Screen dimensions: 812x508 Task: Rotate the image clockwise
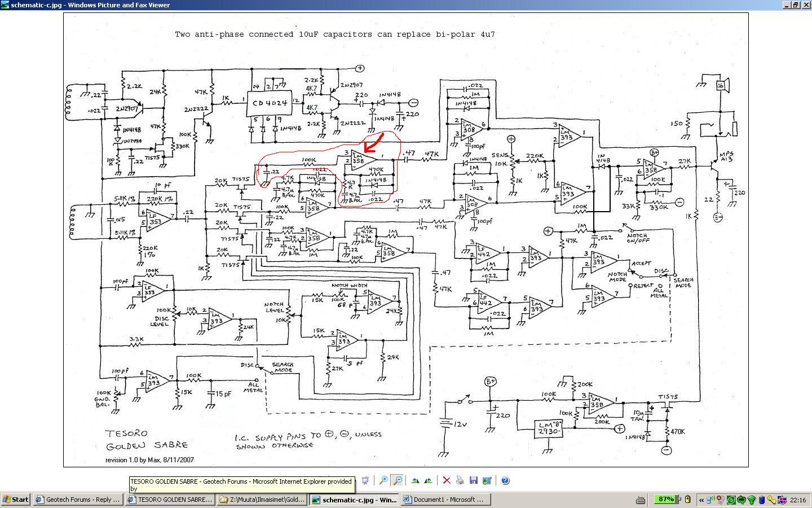(x=415, y=480)
